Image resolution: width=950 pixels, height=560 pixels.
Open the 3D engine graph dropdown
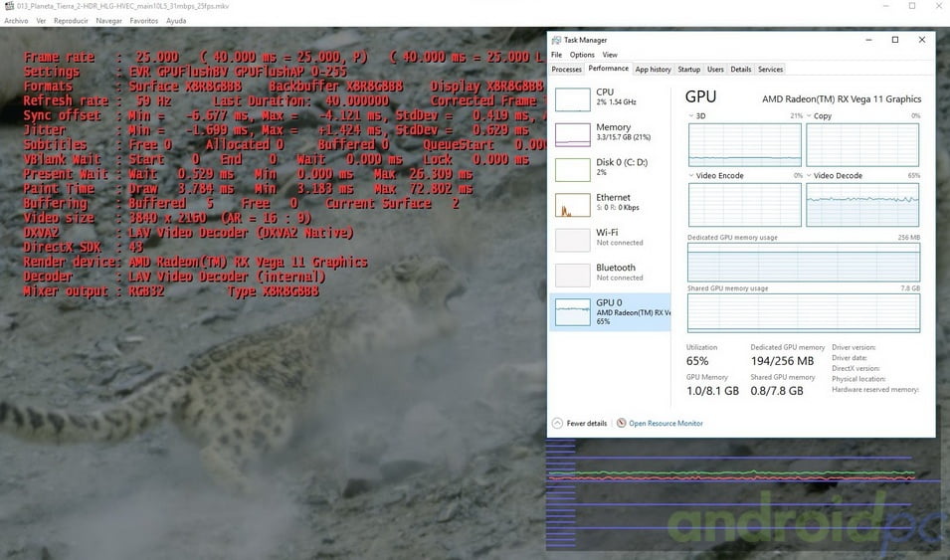pyautogui.click(x=692, y=116)
